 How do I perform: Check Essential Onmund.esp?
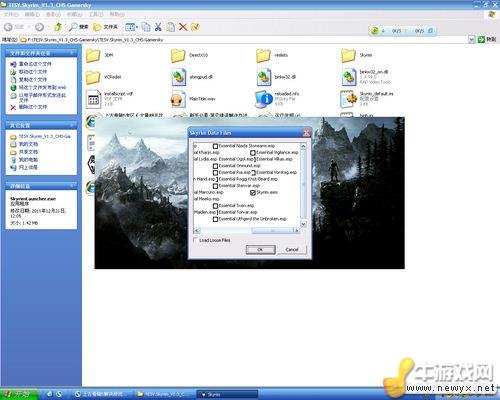click(215, 166)
